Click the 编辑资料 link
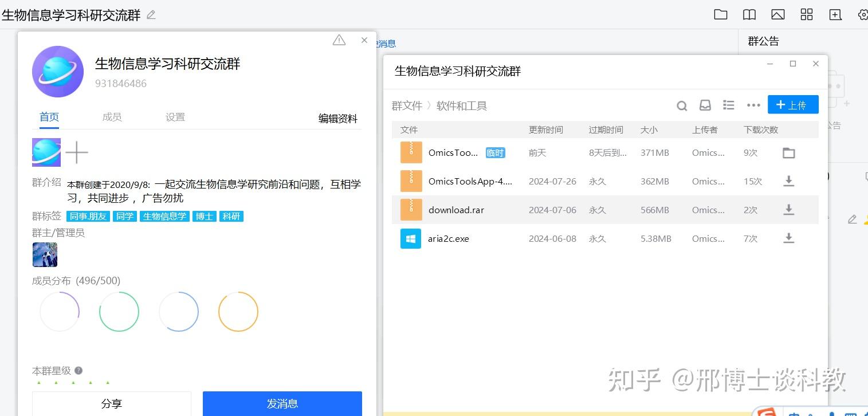The height and width of the screenshot is (416, 868). [x=337, y=118]
